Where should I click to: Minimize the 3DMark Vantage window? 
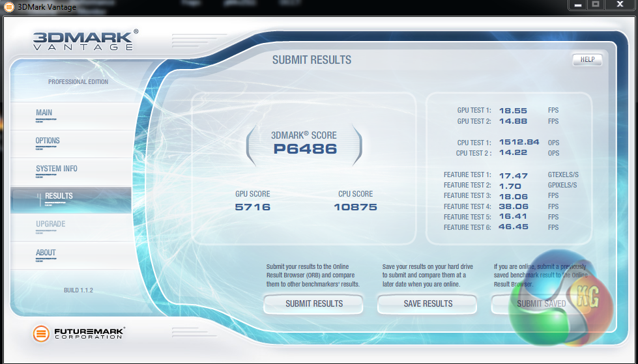(578, 5)
